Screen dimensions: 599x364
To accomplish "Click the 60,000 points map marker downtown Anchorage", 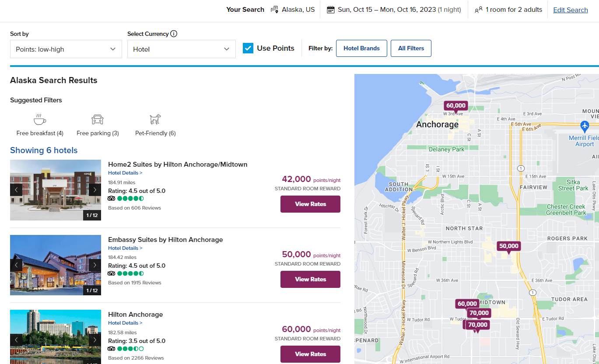I will (x=455, y=105).
